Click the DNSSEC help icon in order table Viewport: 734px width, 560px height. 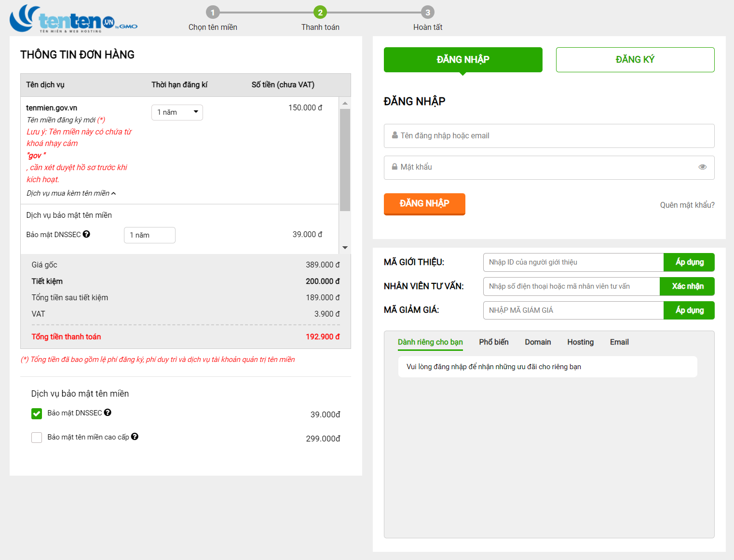pyautogui.click(x=86, y=234)
